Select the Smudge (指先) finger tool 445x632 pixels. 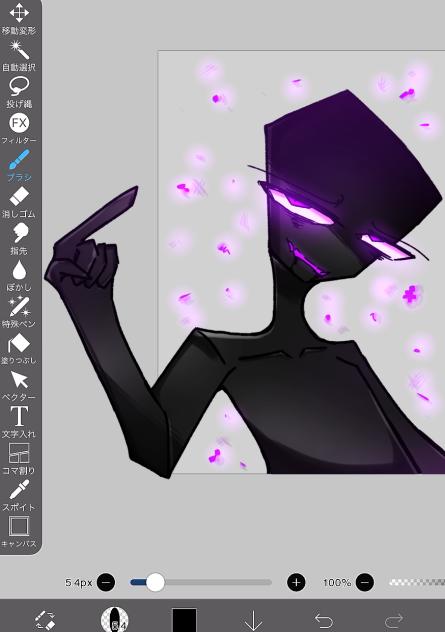pos(19,239)
